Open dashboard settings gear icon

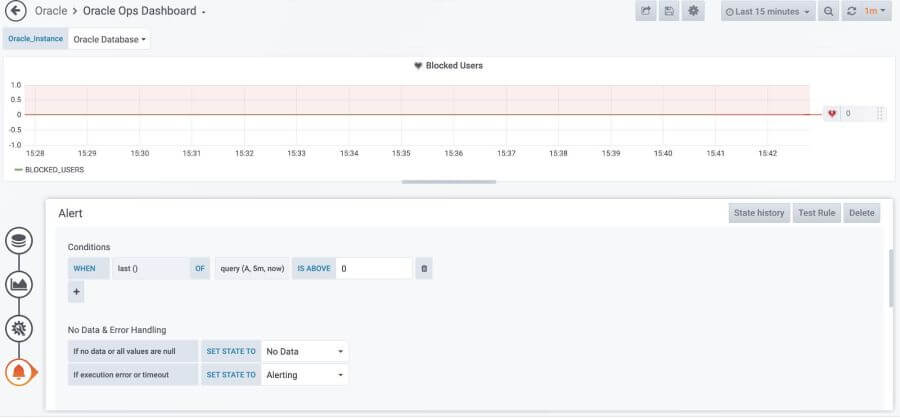point(693,11)
